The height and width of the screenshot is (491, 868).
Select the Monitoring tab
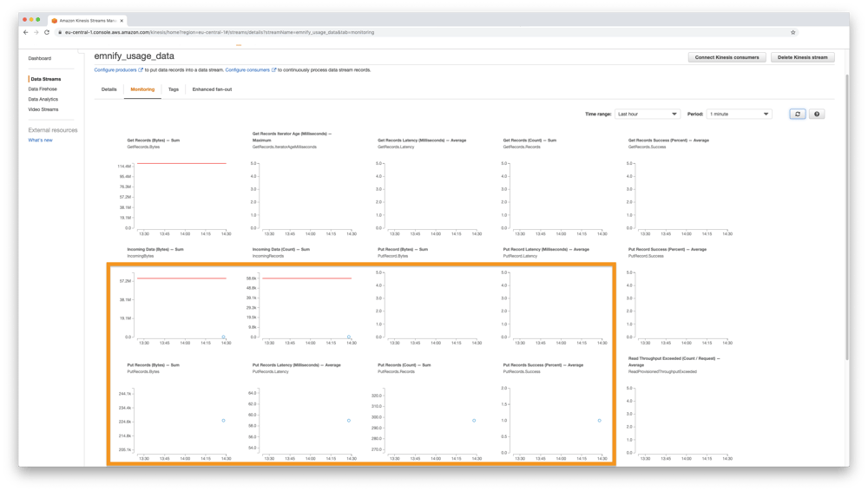[142, 89]
